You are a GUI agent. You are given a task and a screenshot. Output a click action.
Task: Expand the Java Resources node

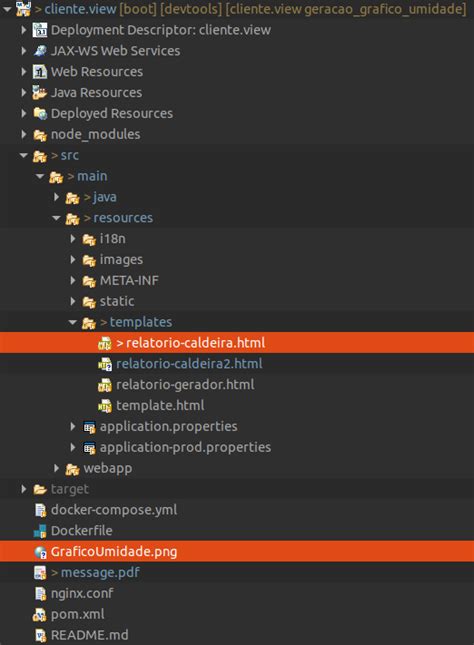pos(24,93)
